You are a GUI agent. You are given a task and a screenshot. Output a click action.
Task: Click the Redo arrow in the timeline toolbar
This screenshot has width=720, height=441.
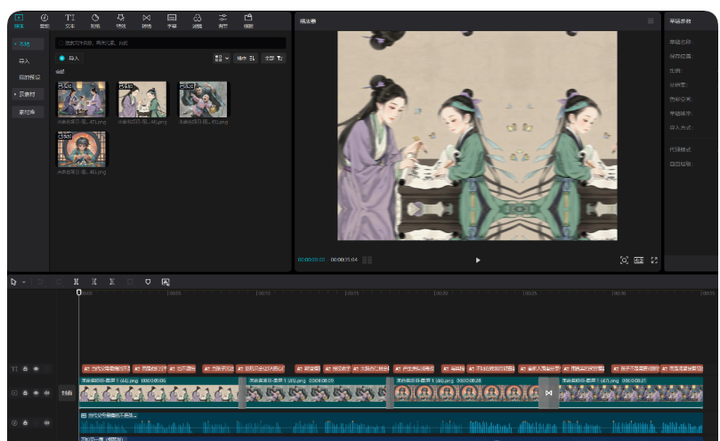coord(58,282)
